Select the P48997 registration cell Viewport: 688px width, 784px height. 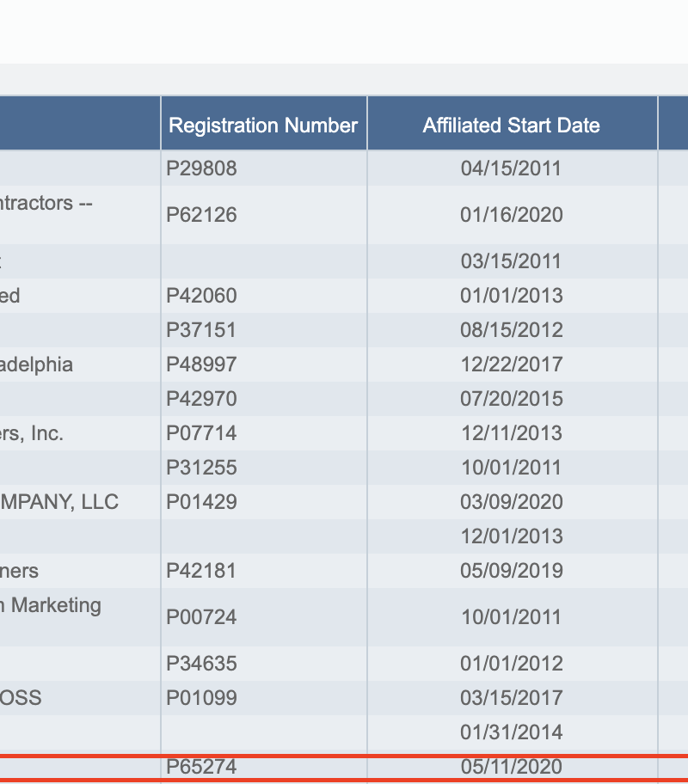click(x=201, y=364)
